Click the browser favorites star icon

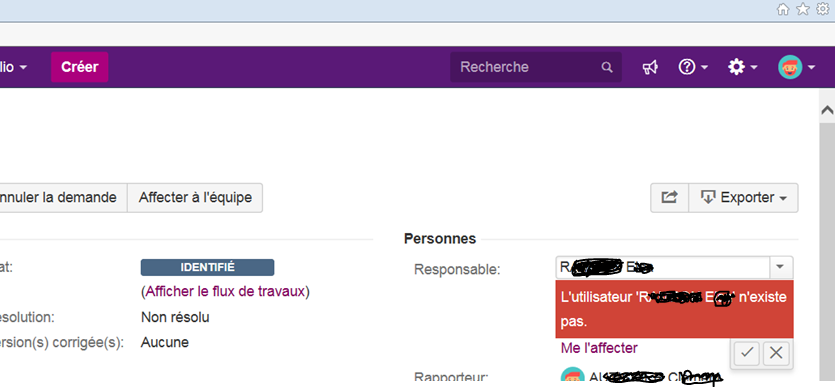click(802, 10)
